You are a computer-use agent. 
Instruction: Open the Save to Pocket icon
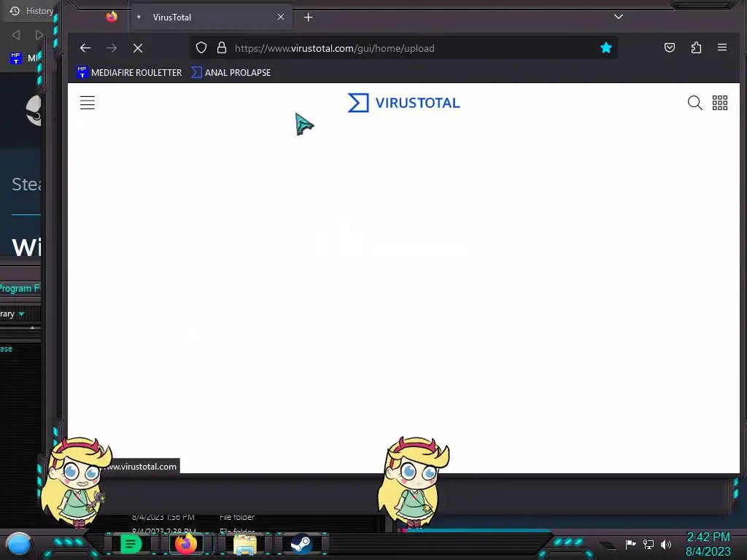click(x=670, y=47)
